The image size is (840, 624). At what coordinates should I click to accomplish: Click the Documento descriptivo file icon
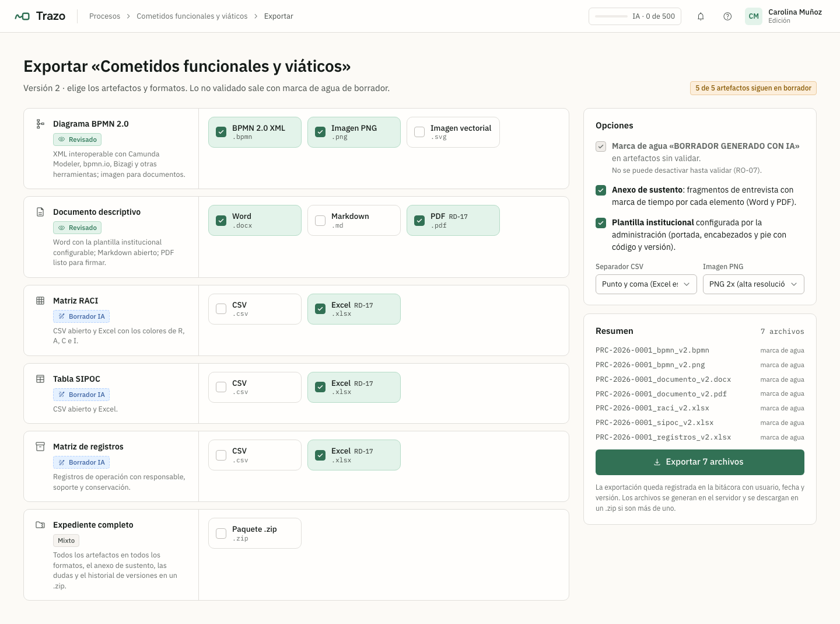click(x=40, y=212)
